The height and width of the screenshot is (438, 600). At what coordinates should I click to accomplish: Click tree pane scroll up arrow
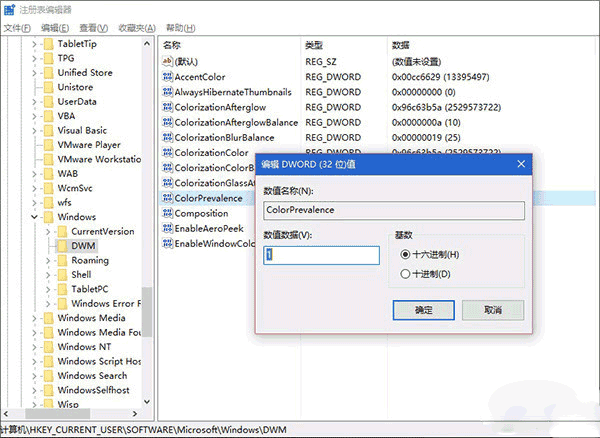tap(147, 44)
